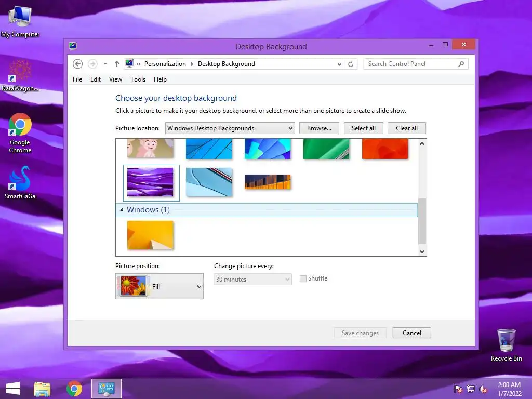532x399 pixels.
Task: Select the yellow Windows wallpaper thumbnail
Action: [150, 235]
